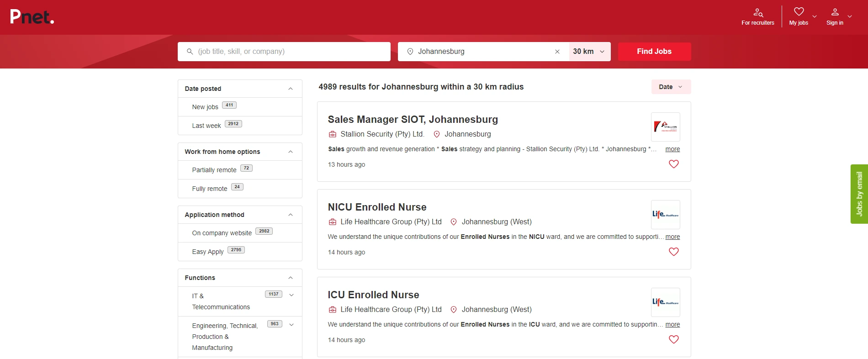Save the Sales Manager SIOT job

pyautogui.click(x=674, y=164)
